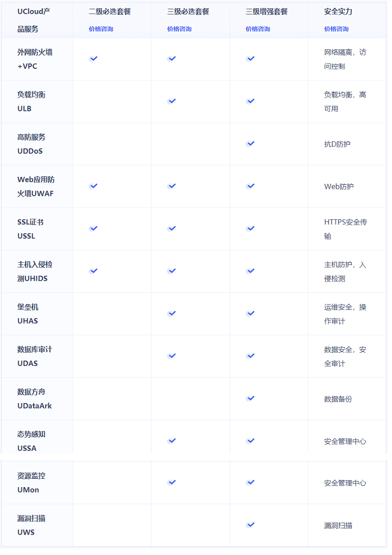392x555 pixels.
Task: Click the HTTPS安全传输 description cell
Action: click(x=347, y=229)
